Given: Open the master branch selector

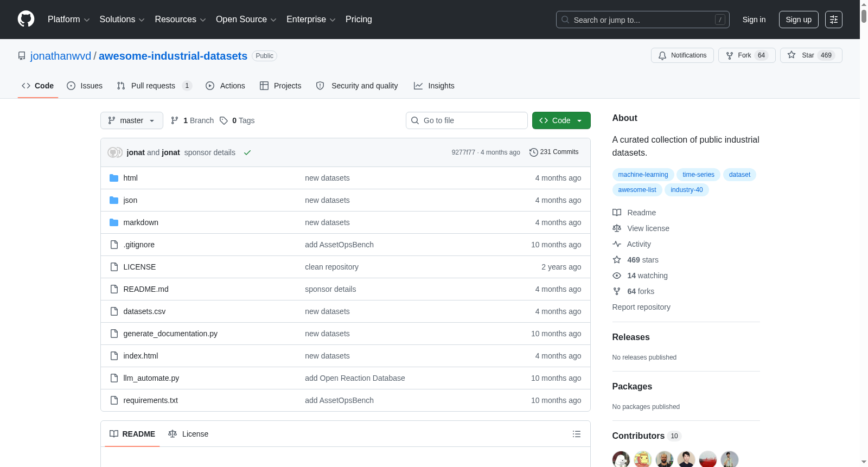Looking at the screenshot, I should point(132,120).
